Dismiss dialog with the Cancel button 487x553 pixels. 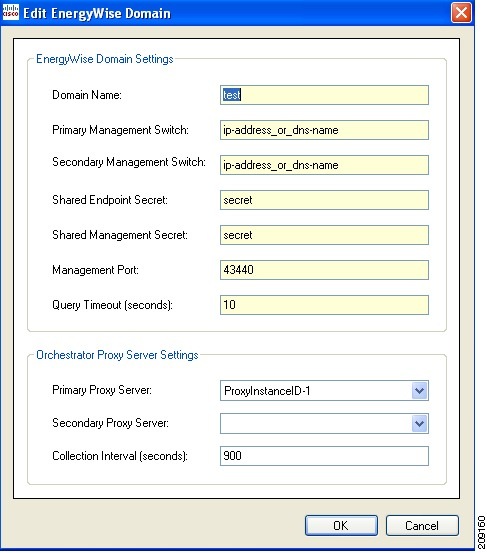422,525
